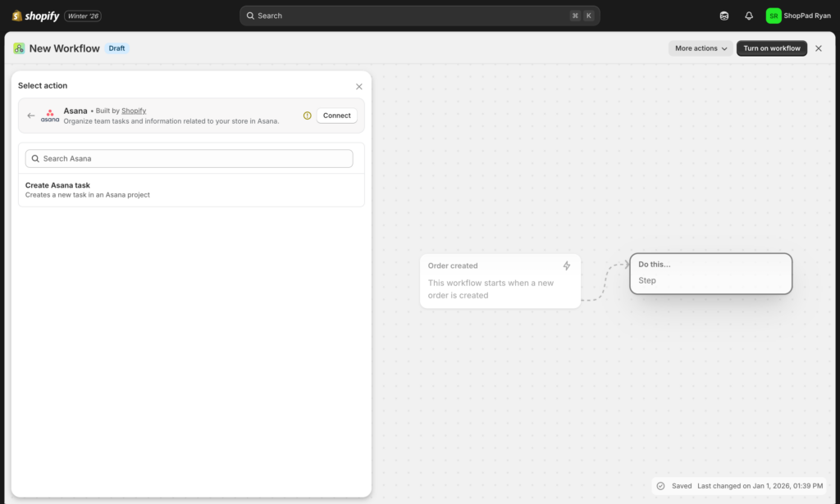Select the Order created trigger card
This screenshot has width=840, height=504.
point(500,280)
